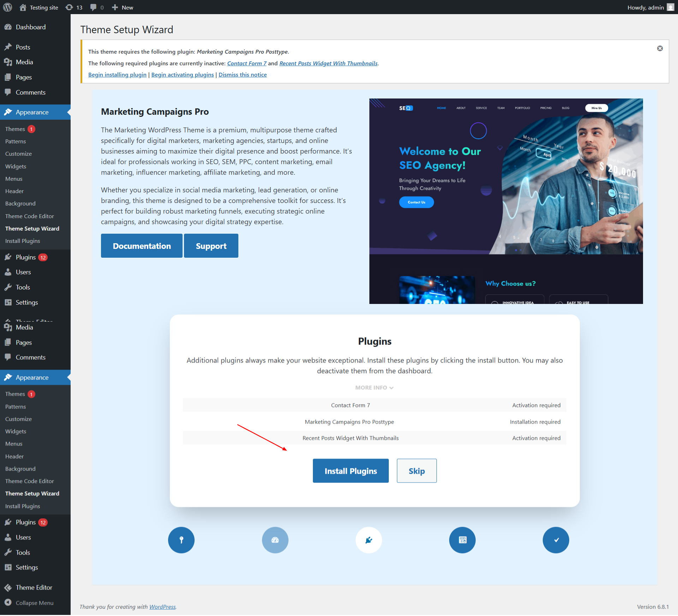Viewport: 678px width, 616px height.
Task: Click the Marketing Campaigns Pro heading
Action: (x=155, y=112)
